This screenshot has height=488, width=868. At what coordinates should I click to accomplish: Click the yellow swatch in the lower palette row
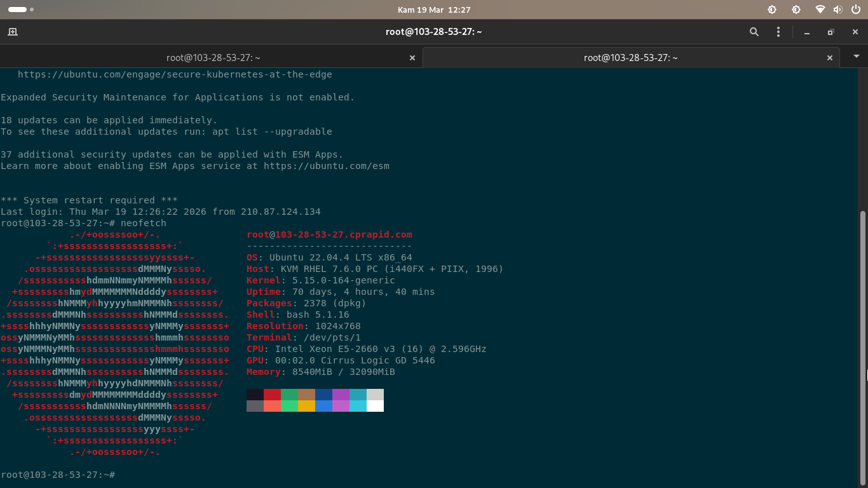point(306,406)
